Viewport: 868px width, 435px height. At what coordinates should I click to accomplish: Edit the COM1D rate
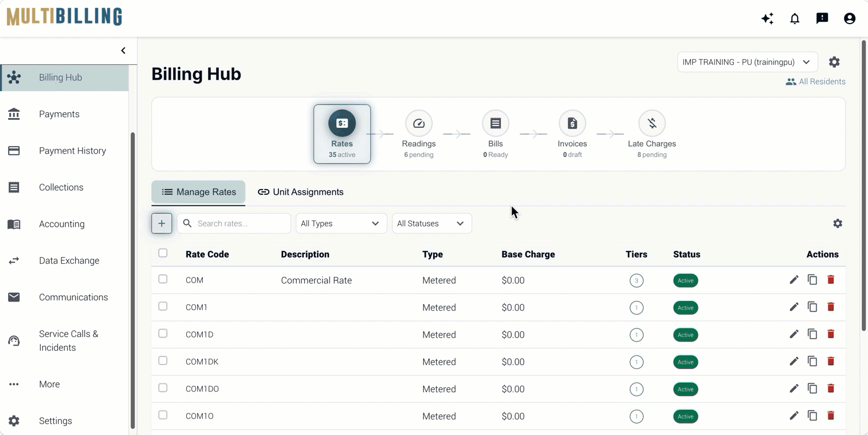point(794,334)
